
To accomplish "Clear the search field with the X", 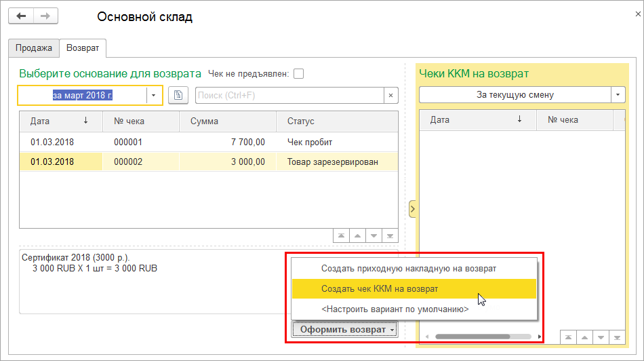I will (x=390, y=96).
